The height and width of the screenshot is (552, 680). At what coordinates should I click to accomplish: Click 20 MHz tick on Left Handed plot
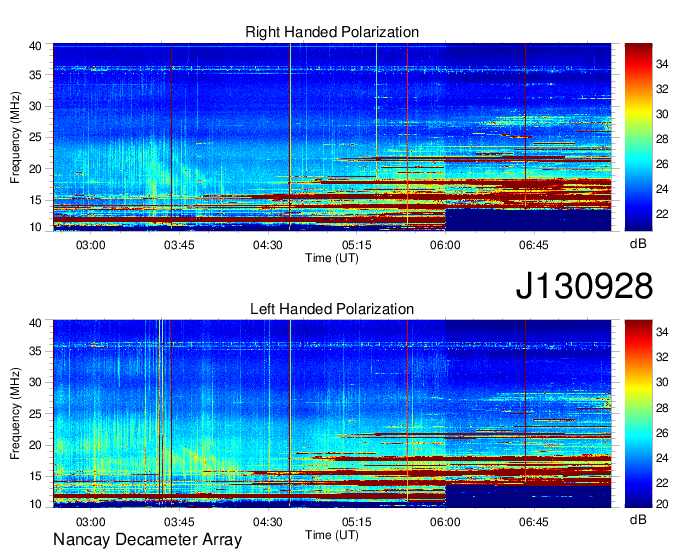tap(36, 445)
